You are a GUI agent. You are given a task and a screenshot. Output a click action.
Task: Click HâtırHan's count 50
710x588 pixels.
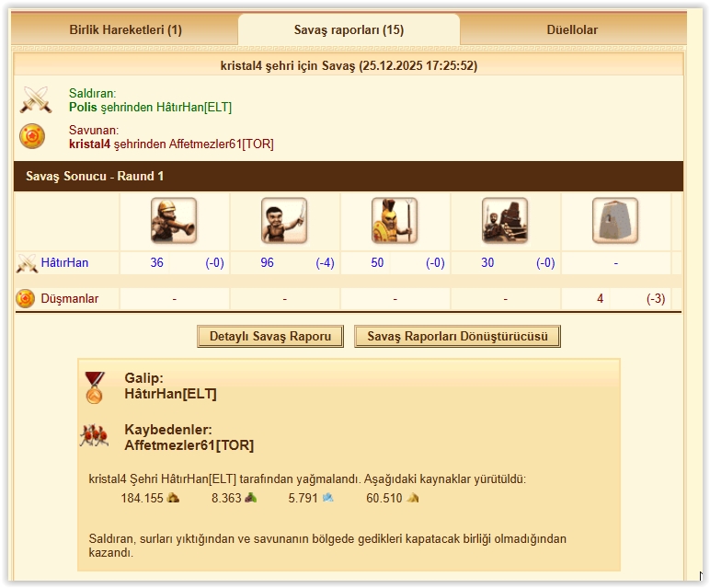click(x=377, y=263)
